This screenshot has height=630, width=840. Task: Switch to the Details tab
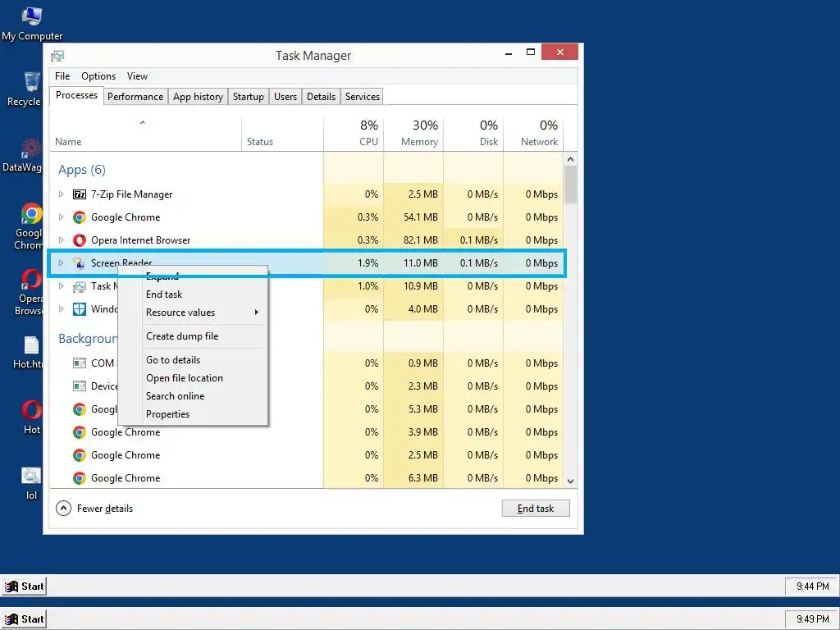tap(321, 97)
